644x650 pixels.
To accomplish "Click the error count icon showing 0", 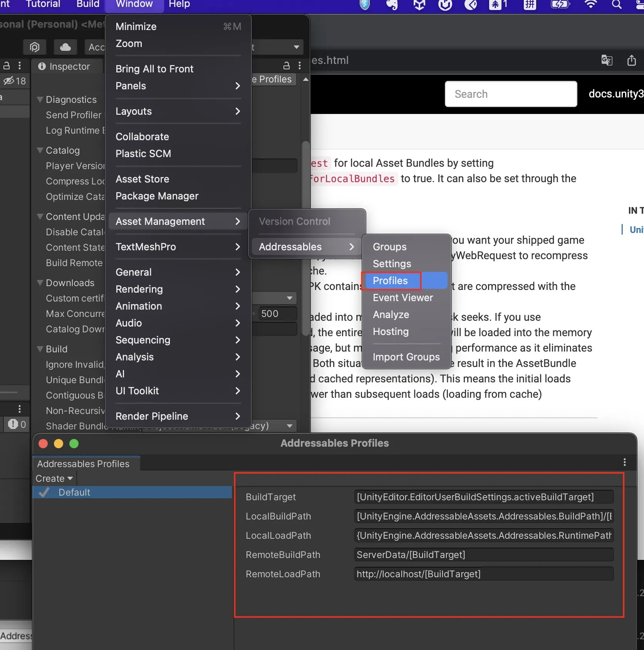I will [17, 424].
